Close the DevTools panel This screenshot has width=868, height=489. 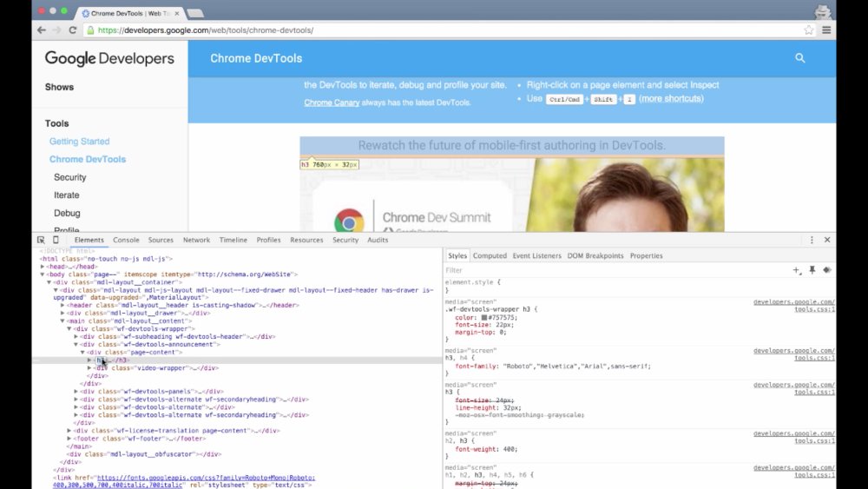[827, 240]
